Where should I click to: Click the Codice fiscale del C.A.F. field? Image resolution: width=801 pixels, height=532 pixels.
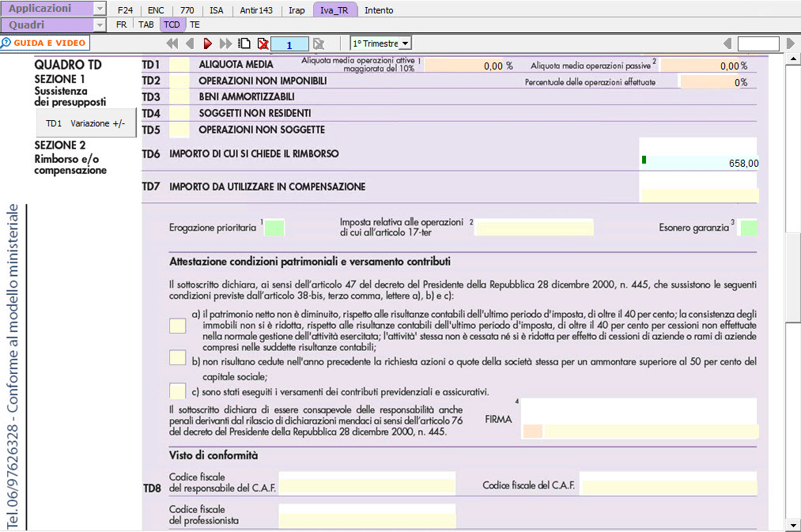click(669, 487)
